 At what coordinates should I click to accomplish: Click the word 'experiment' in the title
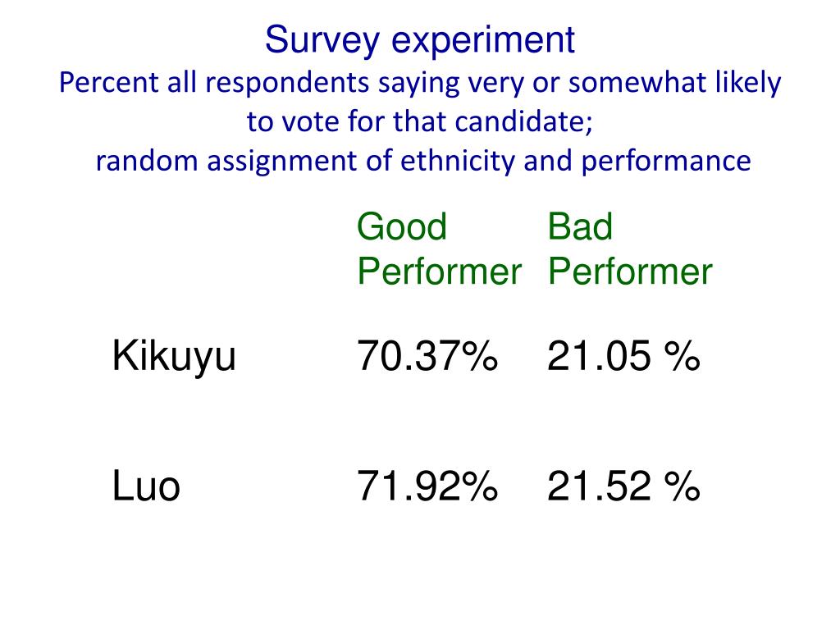(x=483, y=42)
